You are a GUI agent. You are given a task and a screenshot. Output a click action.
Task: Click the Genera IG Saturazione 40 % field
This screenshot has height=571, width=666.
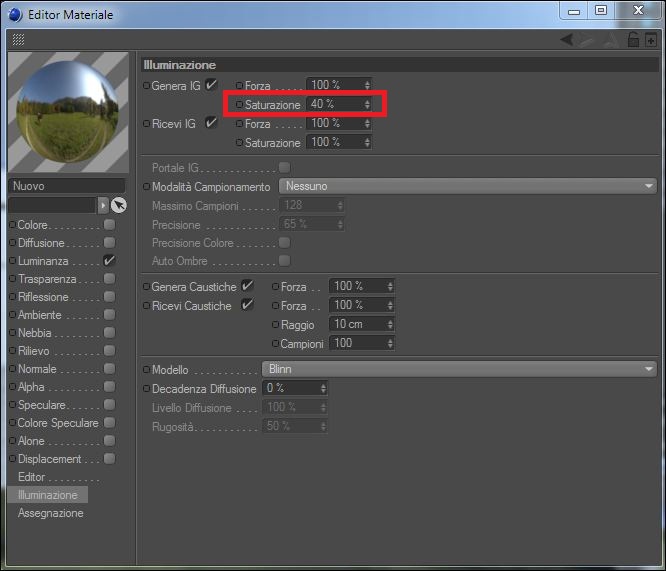click(x=339, y=104)
